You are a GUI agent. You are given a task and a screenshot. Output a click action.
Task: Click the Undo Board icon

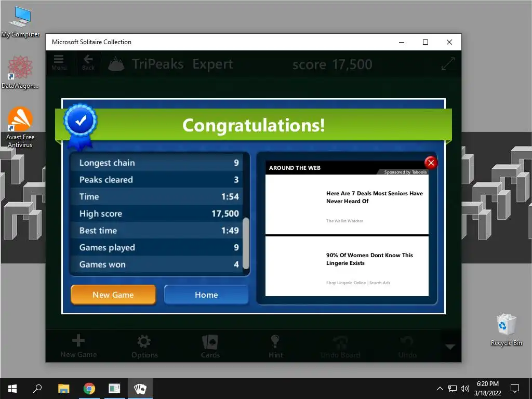pyautogui.click(x=340, y=347)
